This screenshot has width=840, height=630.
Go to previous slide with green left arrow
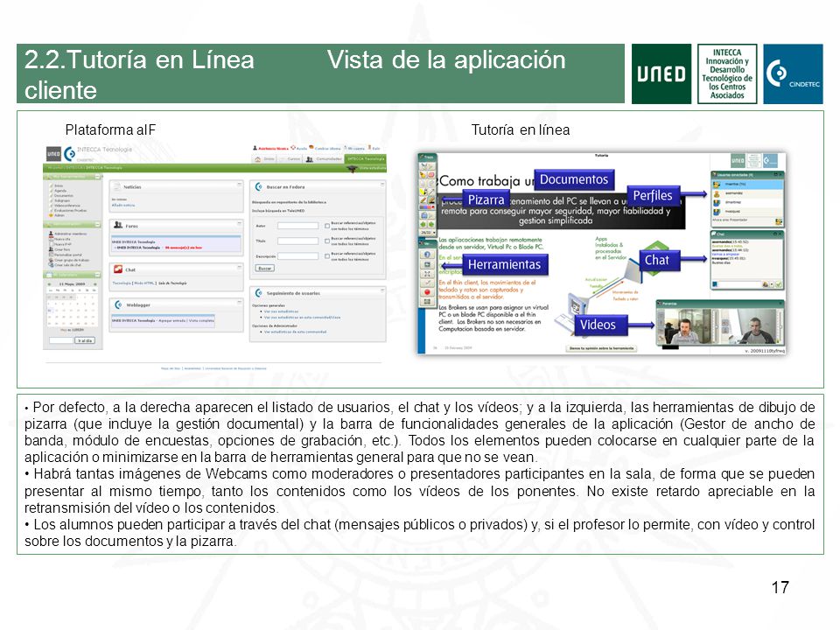tap(423, 224)
